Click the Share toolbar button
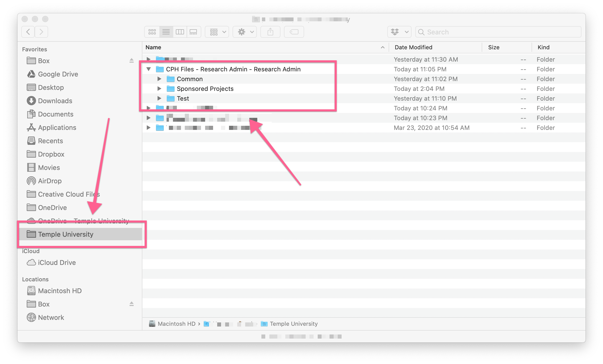 click(x=270, y=32)
